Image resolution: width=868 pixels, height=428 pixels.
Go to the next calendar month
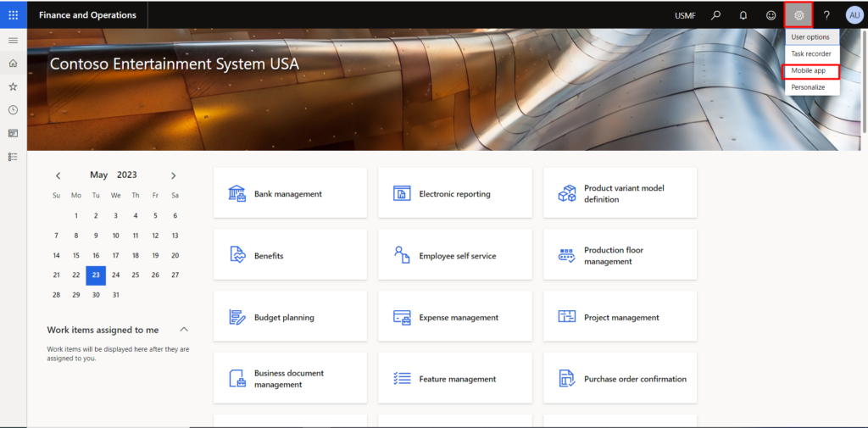click(x=173, y=175)
